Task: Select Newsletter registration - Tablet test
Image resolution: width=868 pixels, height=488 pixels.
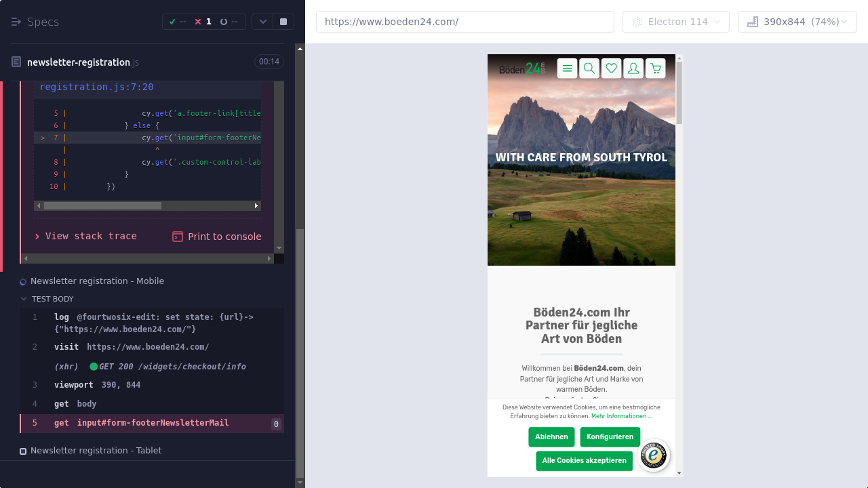Action: 96,451
